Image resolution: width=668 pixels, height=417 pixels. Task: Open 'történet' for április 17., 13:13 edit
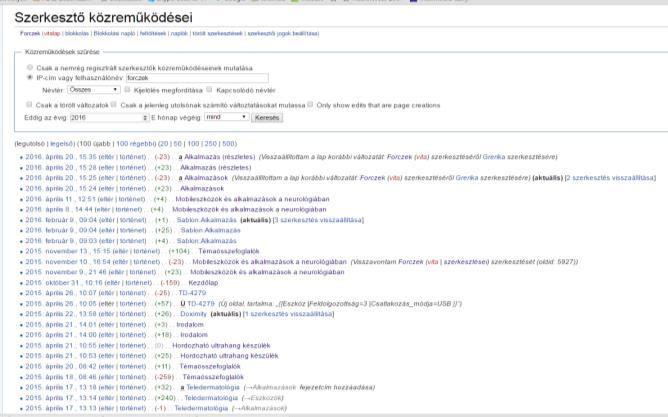(x=132, y=408)
